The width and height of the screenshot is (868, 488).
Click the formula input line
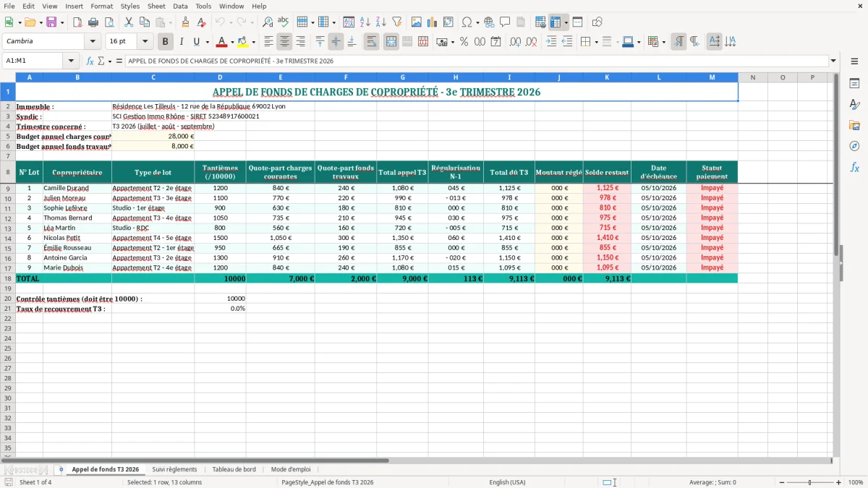(x=477, y=61)
